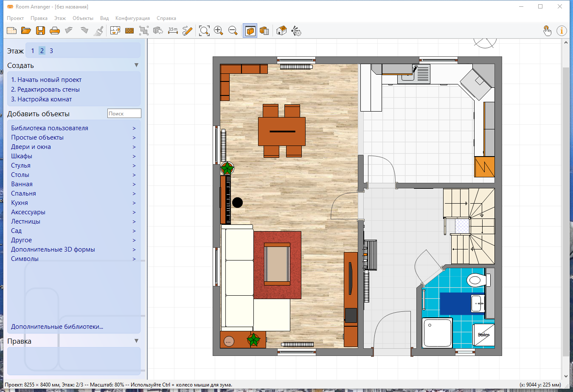Click the save project floppy disk icon
This screenshot has height=392, width=573.
point(40,31)
